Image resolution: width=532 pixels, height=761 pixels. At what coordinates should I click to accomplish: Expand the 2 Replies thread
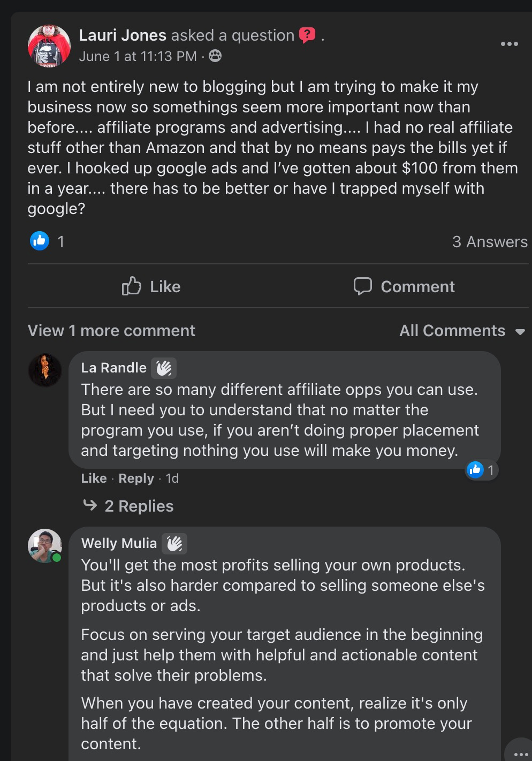pyautogui.click(x=139, y=506)
